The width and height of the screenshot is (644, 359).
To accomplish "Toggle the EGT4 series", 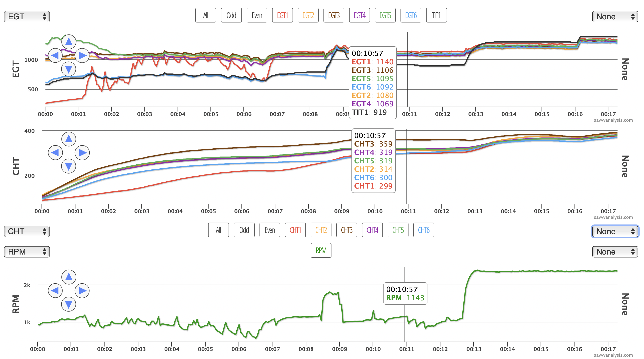I will [359, 15].
